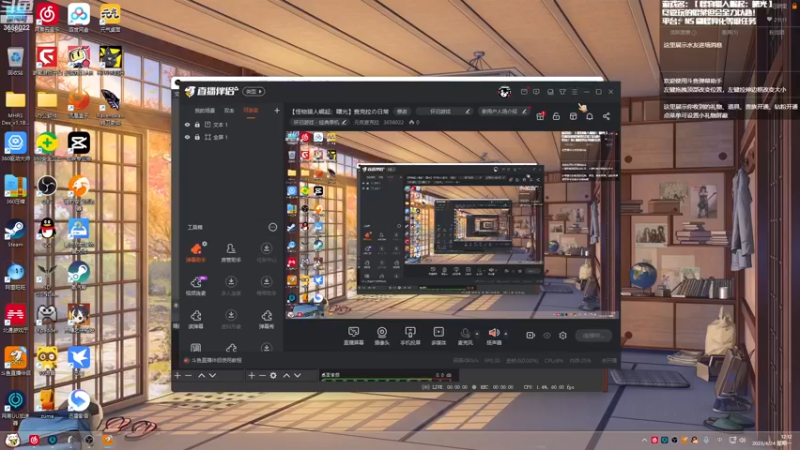Open the hamburger menu in title bar
The width and height of the screenshot is (800, 450).
click(x=574, y=92)
